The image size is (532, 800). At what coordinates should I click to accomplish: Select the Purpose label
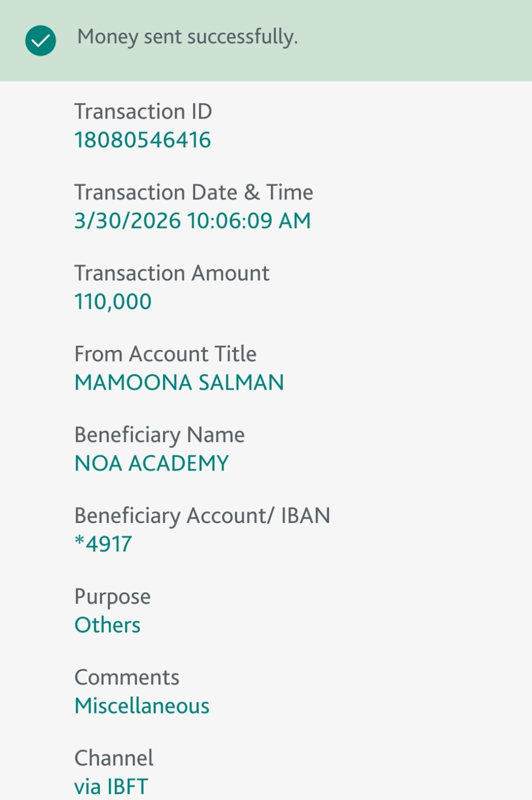112,596
